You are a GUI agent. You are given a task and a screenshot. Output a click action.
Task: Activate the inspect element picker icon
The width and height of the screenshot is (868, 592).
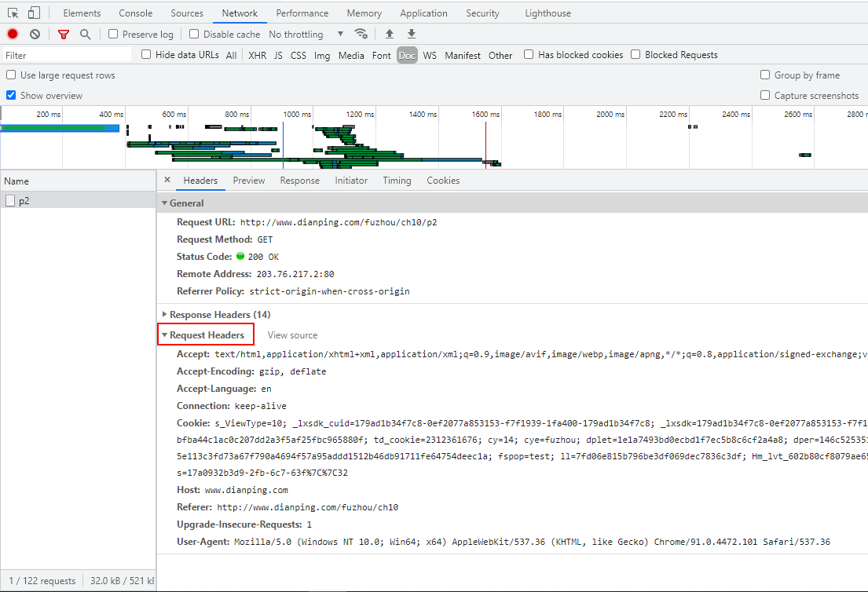[x=13, y=13]
